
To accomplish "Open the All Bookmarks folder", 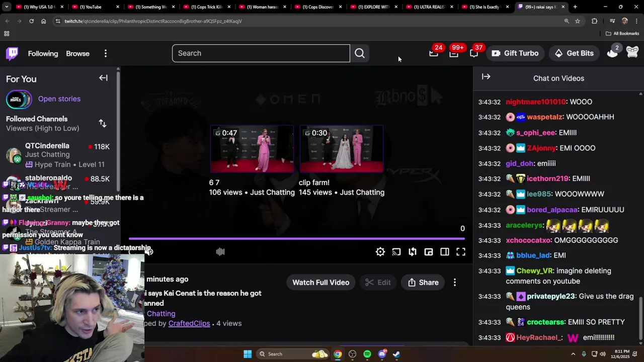I will point(622,34).
